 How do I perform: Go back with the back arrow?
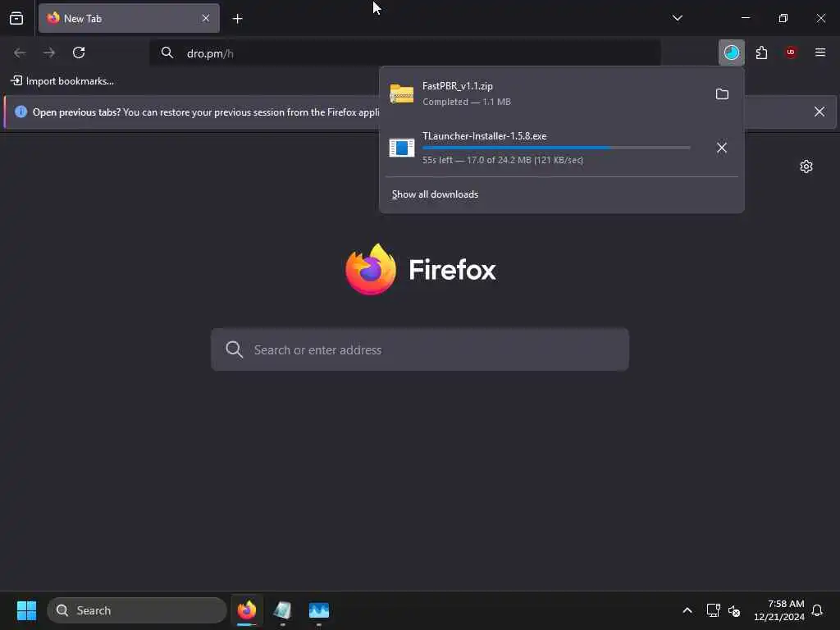click(x=20, y=52)
